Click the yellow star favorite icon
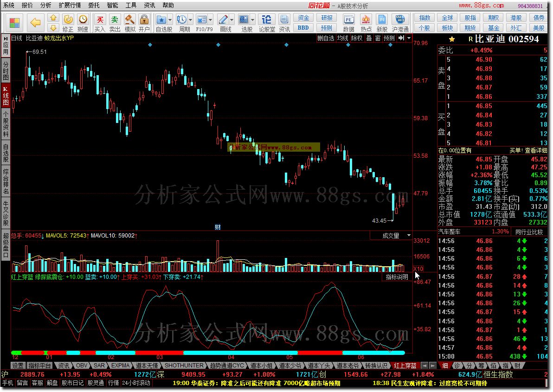The height and width of the screenshot is (392, 553). point(452,39)
